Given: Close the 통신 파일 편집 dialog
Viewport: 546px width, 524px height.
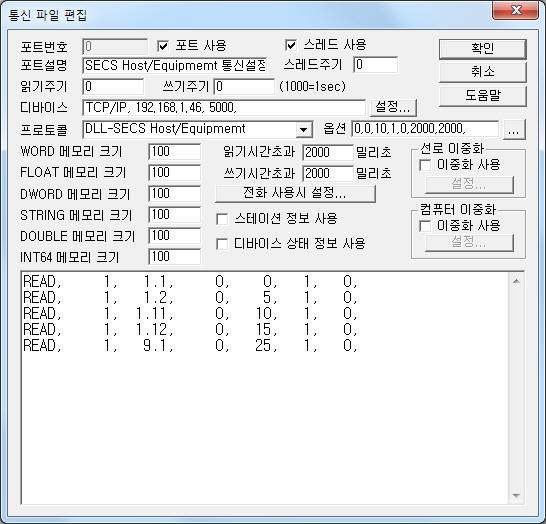Looking at the screenshot, I should click(x=516, y=10).
